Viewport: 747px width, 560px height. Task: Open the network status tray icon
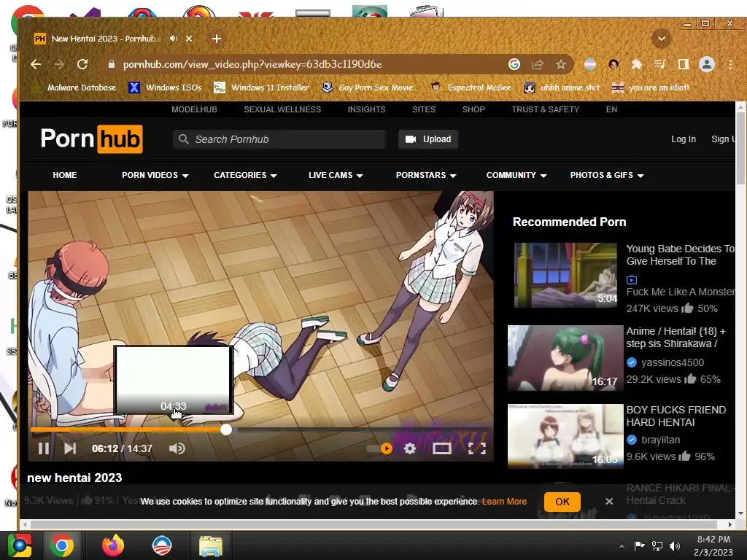(x=657, y=545)
